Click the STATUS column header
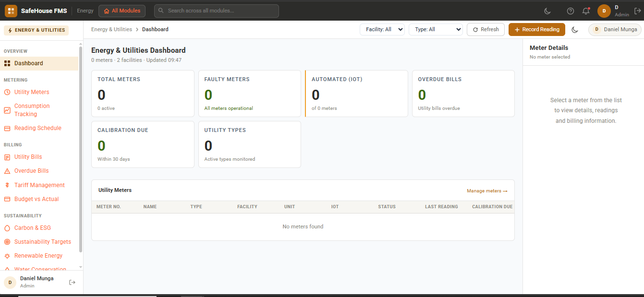 (x=387, y=207)
